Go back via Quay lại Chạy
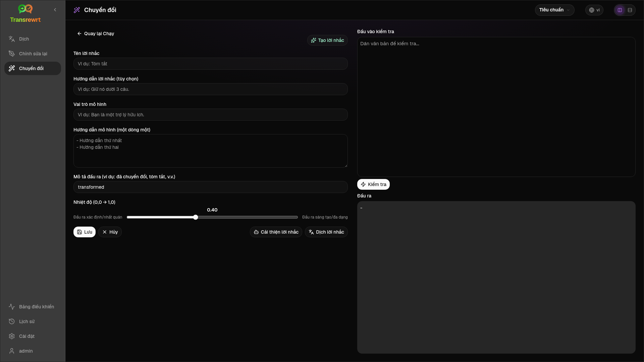 (x=96, y=34)
